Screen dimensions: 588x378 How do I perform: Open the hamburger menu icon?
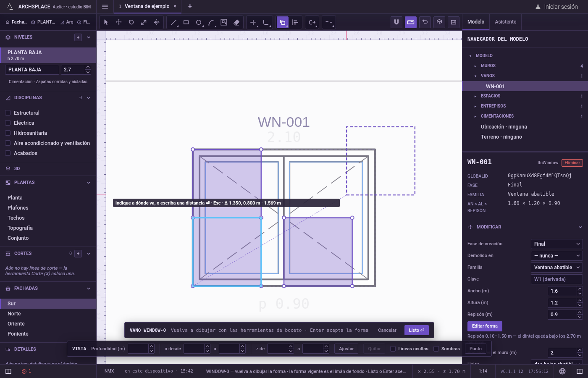(x=105, y=6)
